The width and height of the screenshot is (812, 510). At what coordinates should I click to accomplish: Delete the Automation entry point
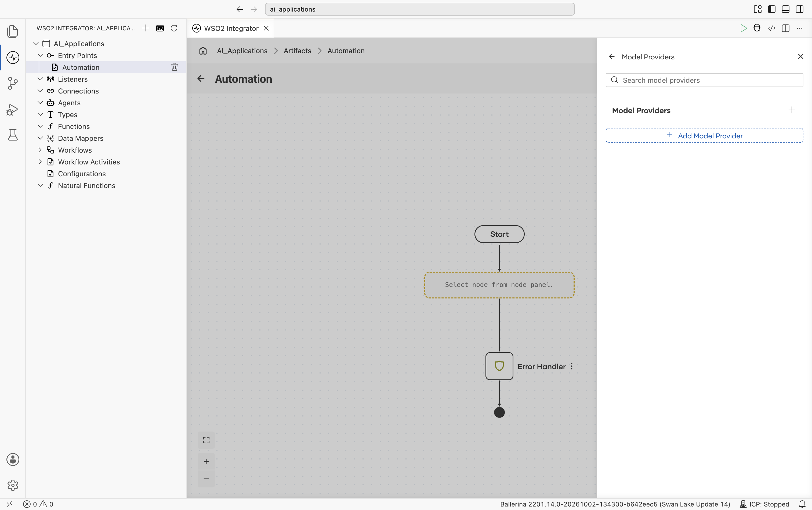pos(174,67)
